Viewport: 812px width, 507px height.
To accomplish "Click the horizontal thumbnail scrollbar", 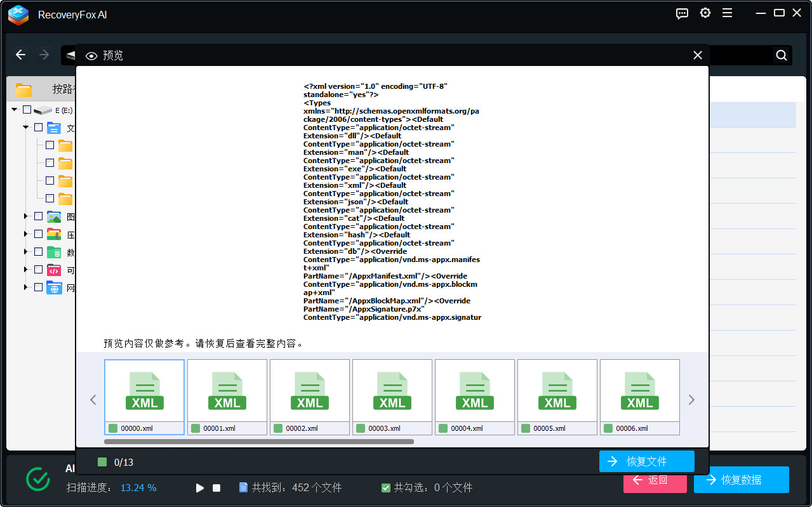I will (259, 442).
